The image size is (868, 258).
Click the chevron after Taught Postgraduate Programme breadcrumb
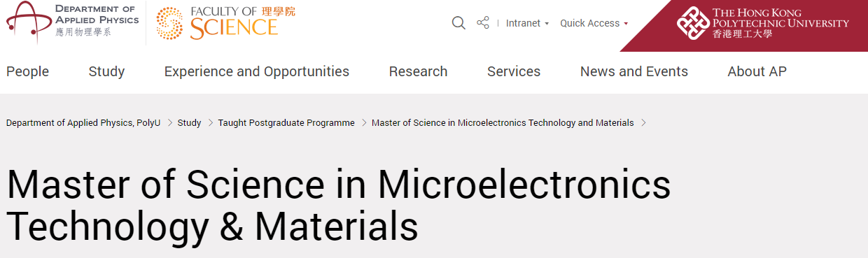pyautogui.click(x=363, y=123)
